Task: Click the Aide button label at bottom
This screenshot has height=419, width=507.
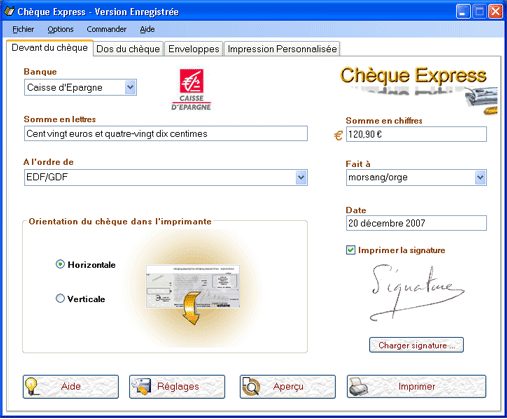Action: point(71,387)
